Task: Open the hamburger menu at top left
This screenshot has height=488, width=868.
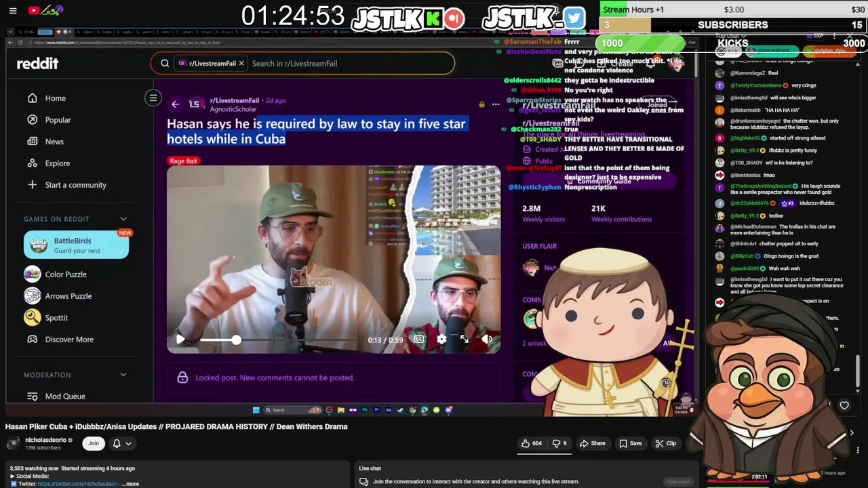Action: click(13, 10)
